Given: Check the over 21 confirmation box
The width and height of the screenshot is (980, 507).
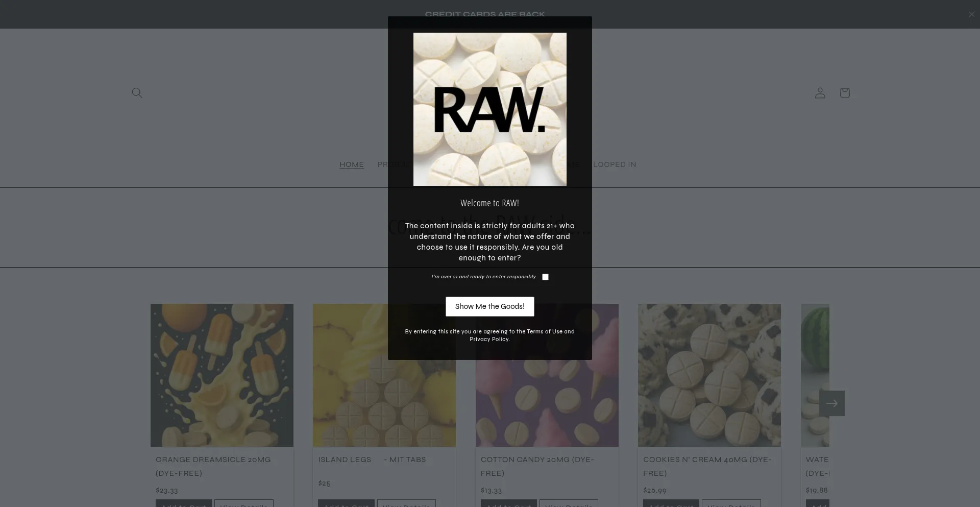Looking at the screenshot, I should [545, 277].
